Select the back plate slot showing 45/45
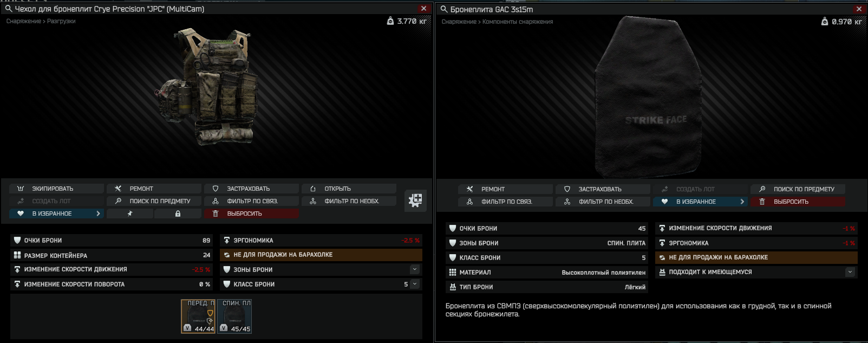The width and height of the screenshot is (868, 343). coord(234,316)
